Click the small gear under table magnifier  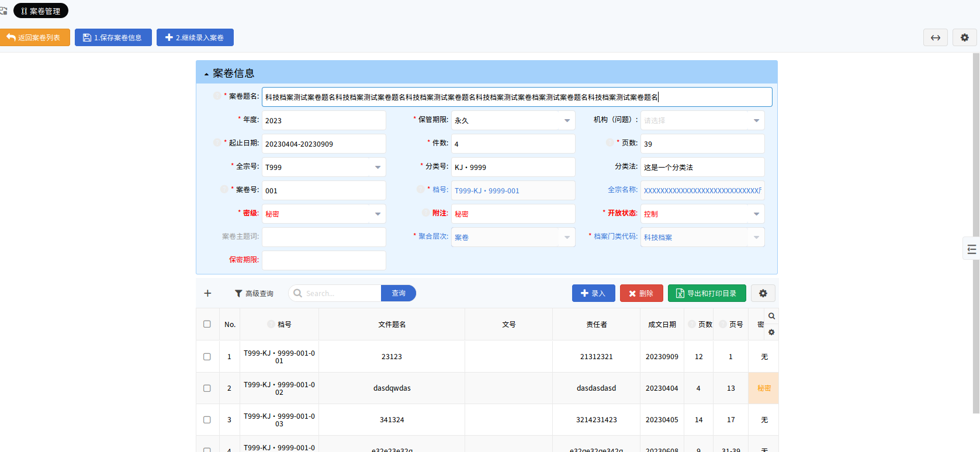tap(771, 332)
